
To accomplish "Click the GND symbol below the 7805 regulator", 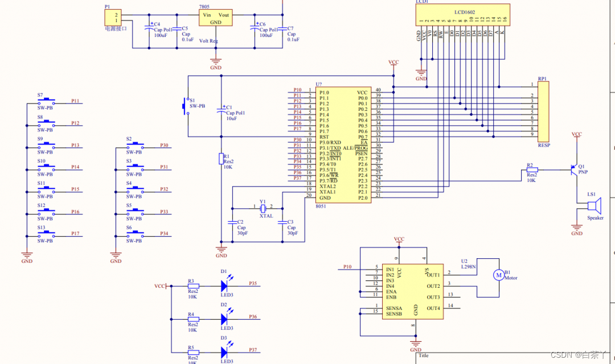I will [216, 64].
